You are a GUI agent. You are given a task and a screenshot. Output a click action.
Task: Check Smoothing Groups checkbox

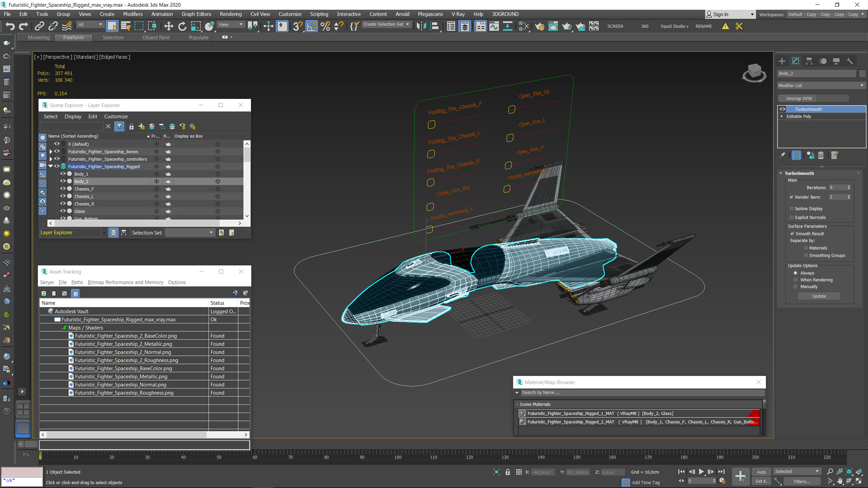click(806, 256)
